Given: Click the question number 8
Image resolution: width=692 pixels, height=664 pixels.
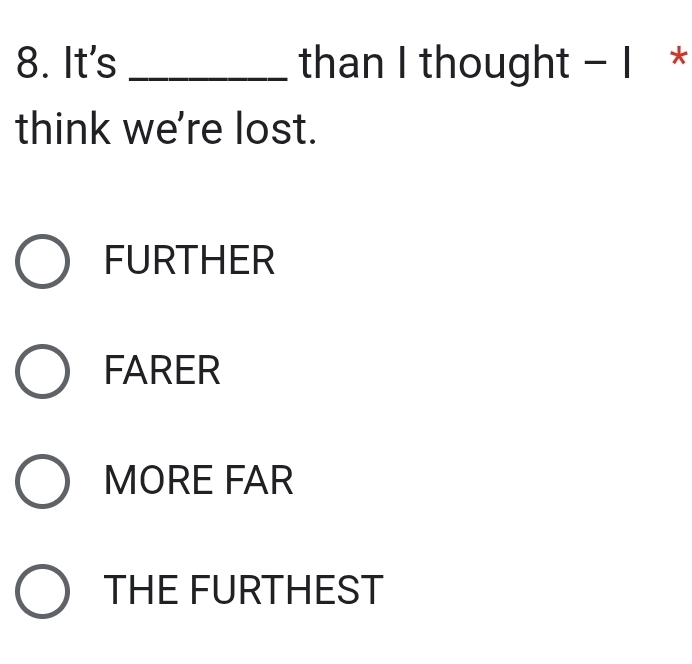Looking at the screenshot, I should (33, 63).
